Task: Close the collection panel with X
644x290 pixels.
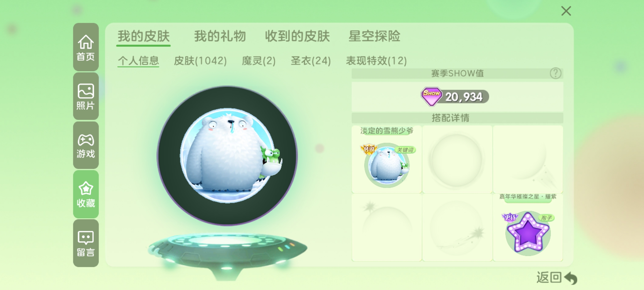Action: click(566, 11)
